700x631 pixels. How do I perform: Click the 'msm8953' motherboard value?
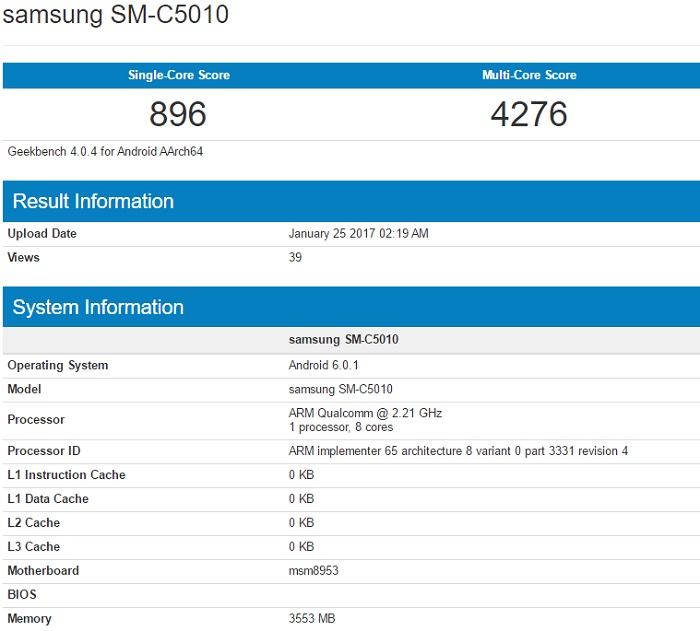(x=314, y=571)
